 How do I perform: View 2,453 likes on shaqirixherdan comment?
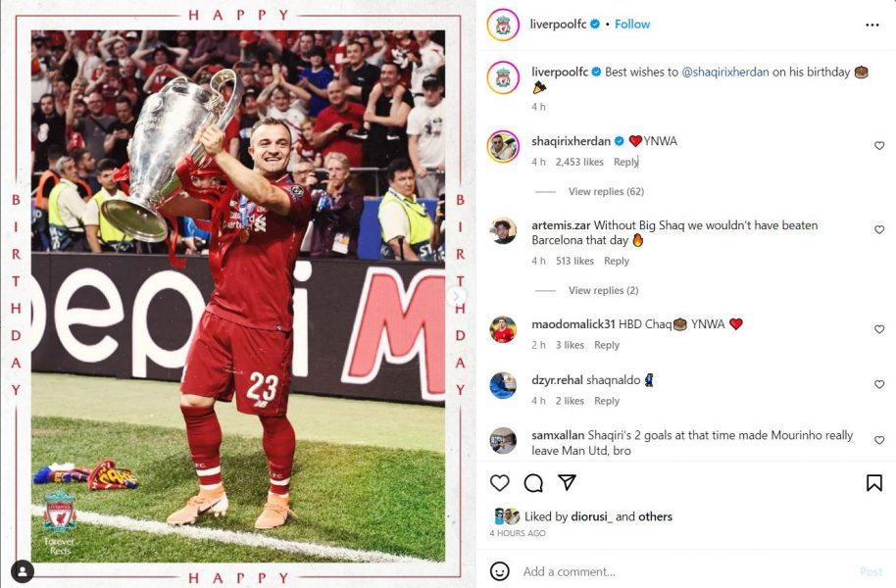point(578,162)
